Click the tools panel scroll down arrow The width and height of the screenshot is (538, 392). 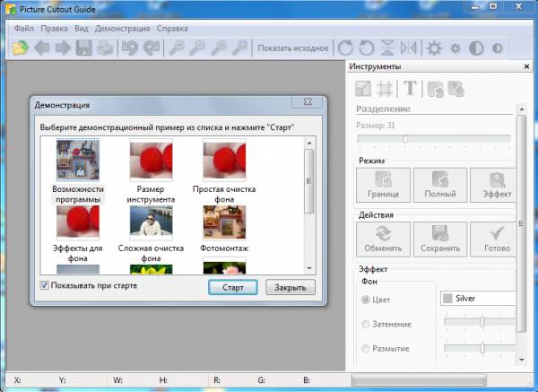point(522,360)
